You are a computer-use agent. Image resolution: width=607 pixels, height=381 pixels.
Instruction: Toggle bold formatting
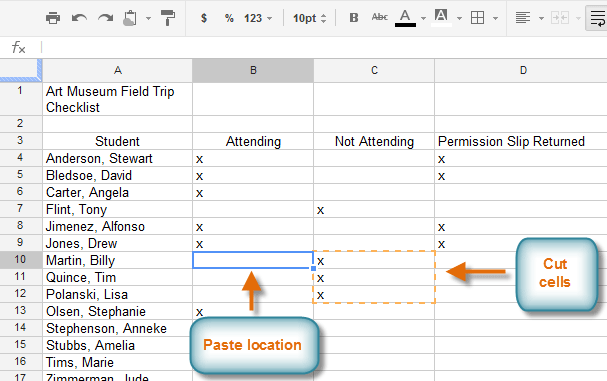354,18
